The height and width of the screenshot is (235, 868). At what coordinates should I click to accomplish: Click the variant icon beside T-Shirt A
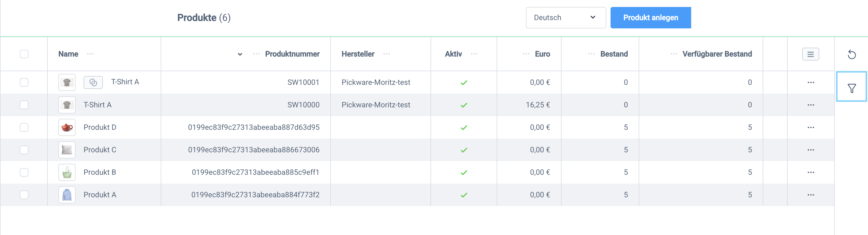93,82
